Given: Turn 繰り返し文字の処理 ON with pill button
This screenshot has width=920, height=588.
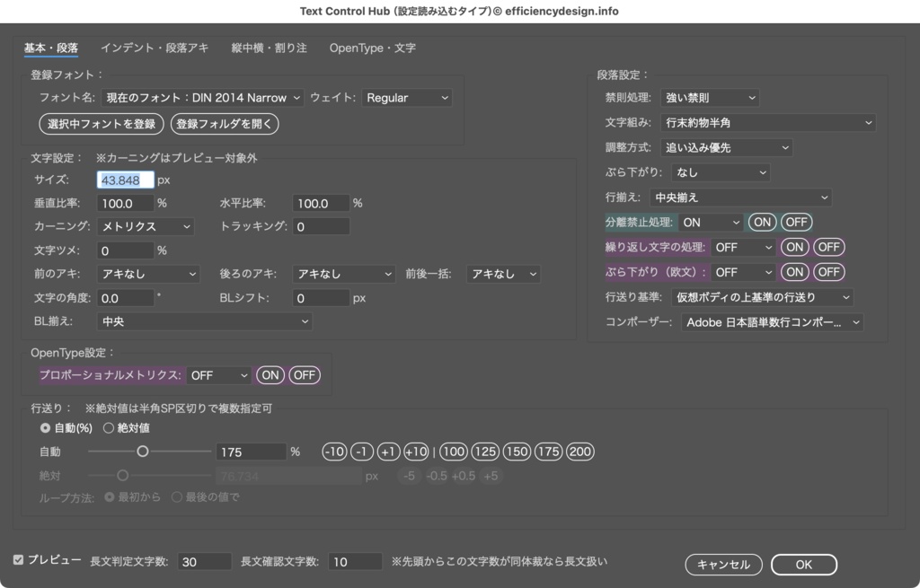Looking at the screenshot, I should coord(795,248).
